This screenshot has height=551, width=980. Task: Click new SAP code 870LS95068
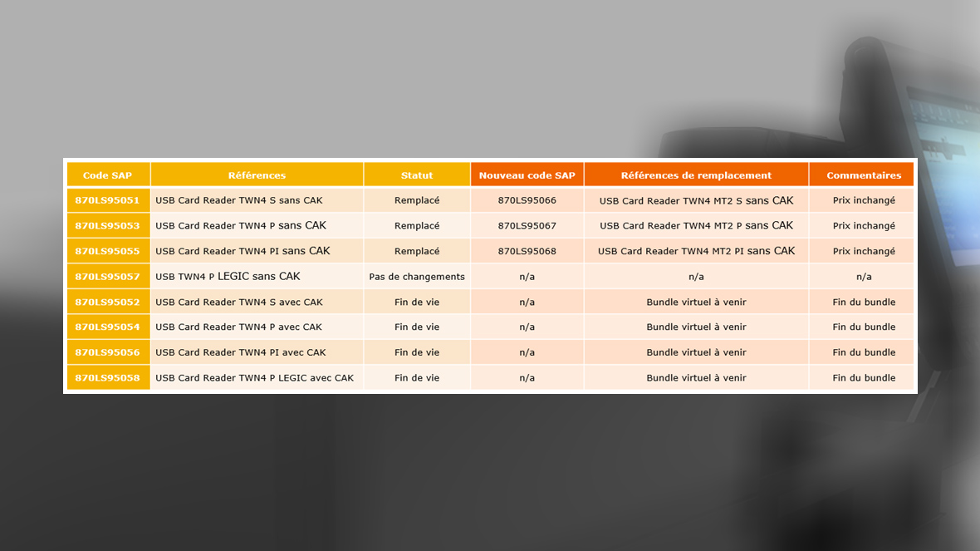527,251
